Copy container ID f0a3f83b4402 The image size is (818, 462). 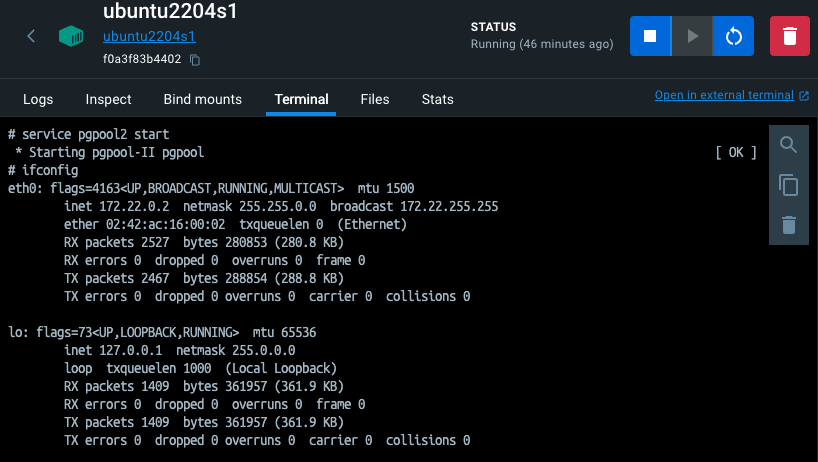(195, 60)
